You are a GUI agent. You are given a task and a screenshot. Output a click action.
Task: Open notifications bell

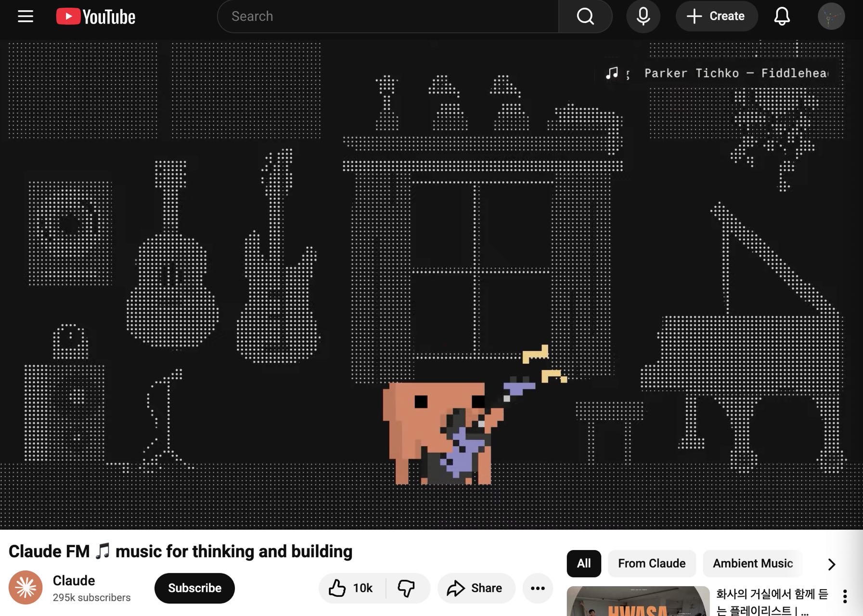(x=782, y=16)
